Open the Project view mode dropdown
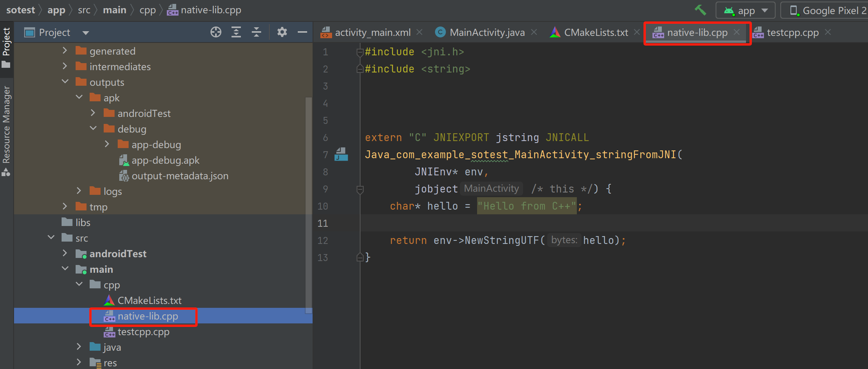Viewport: 868px width, 369px height. [x=86, y=33]
